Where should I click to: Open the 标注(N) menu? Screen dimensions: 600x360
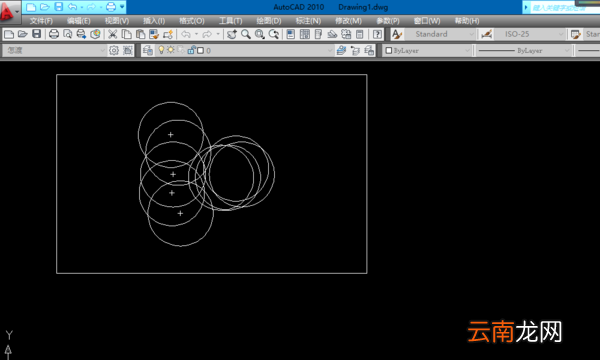click(308, 21)
